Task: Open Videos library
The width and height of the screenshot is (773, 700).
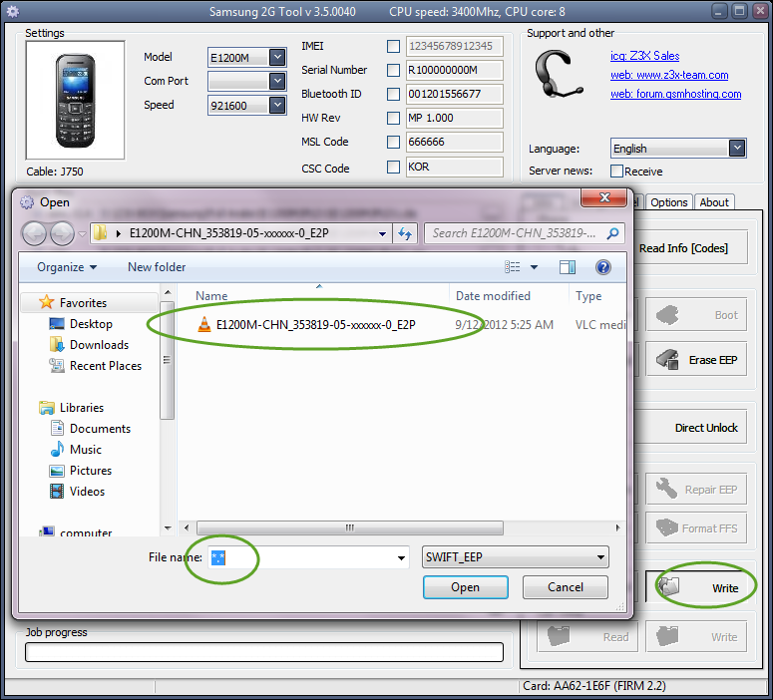Action: click(87, 491)
